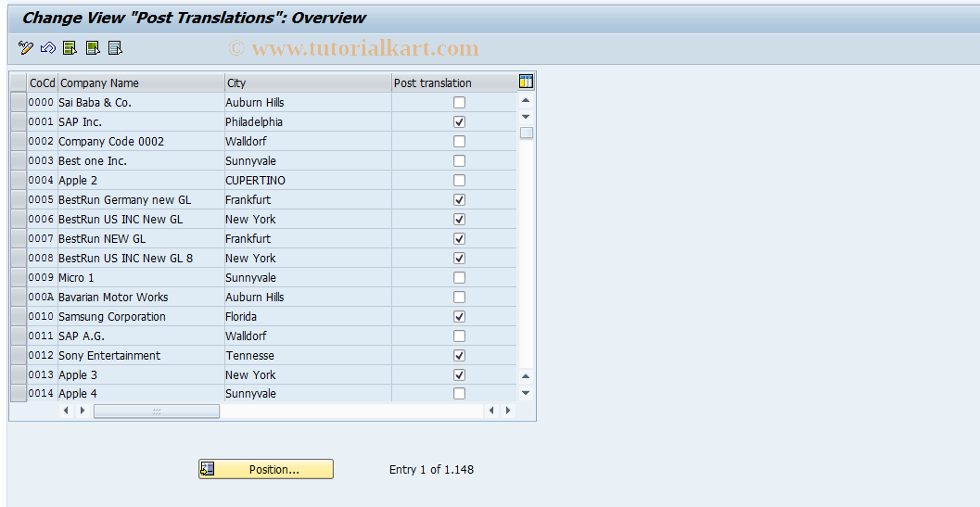Viewport: 980px width, 507px height.
Task: Click the bottom scroll down arrow of the vertical scrollbar
Action: tap(526, 393)
